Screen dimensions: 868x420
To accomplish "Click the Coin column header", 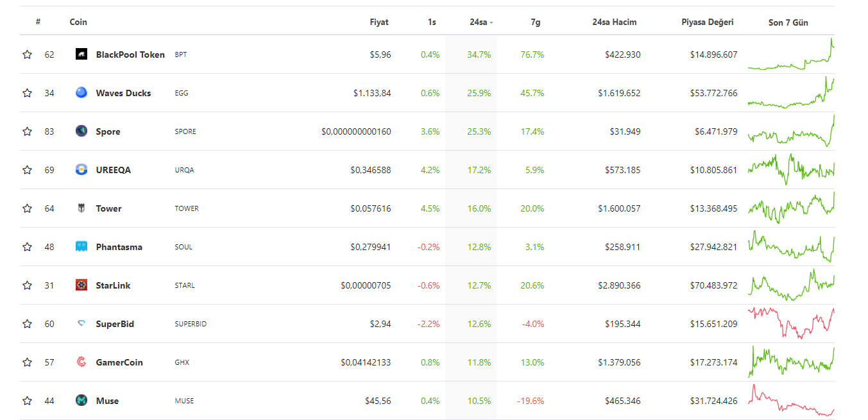I will 78,22.
